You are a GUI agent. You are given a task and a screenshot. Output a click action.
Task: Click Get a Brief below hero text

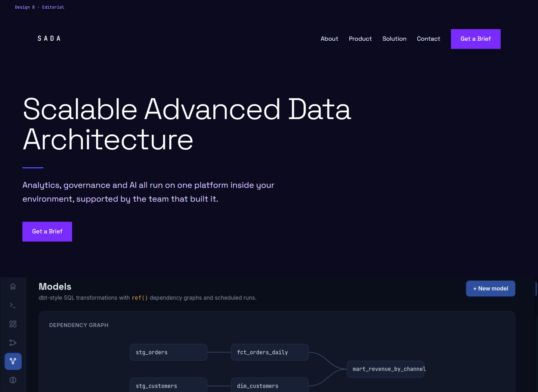click(47, 231)
